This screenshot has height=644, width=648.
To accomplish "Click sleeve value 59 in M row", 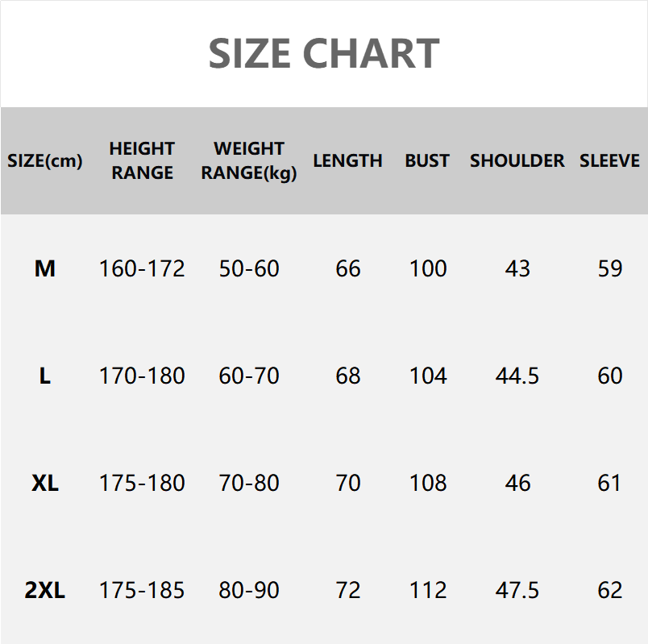I will coord(610,268).
